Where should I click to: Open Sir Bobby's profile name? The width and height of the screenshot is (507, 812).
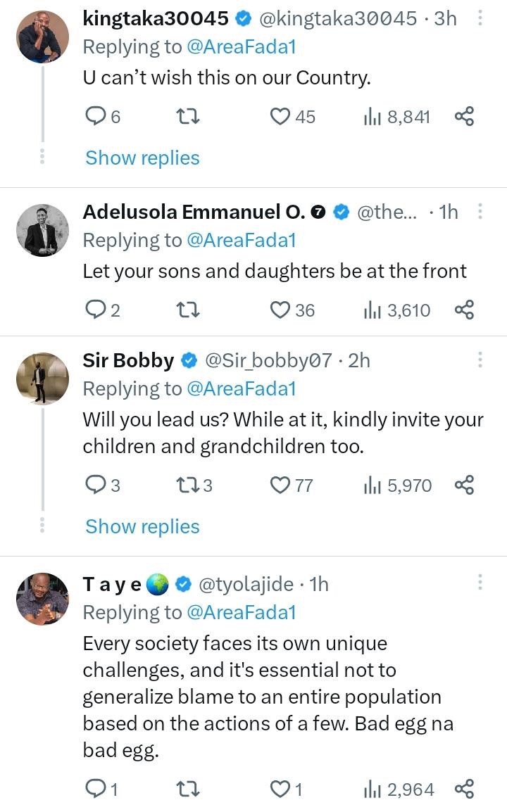pyautogui.click(x=128, y=360)
